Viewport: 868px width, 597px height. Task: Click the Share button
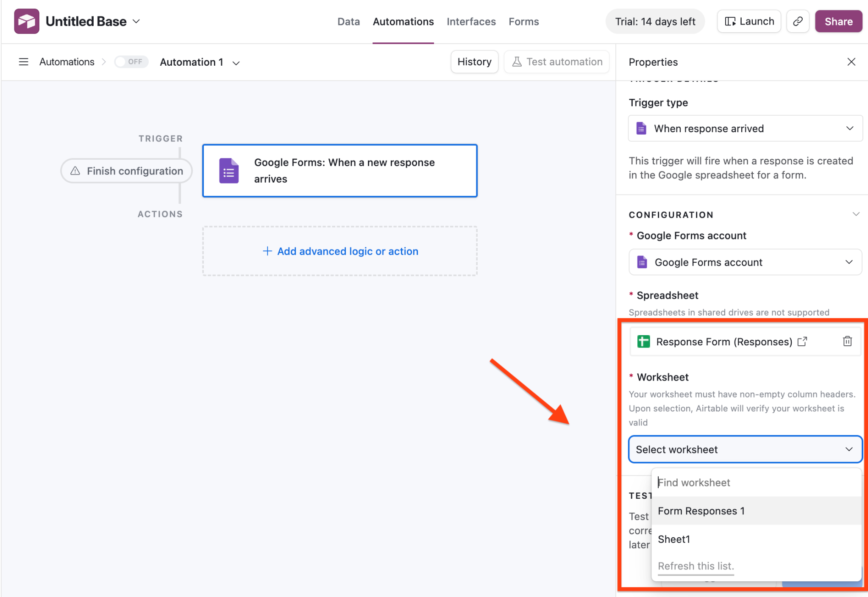[838, 21]
